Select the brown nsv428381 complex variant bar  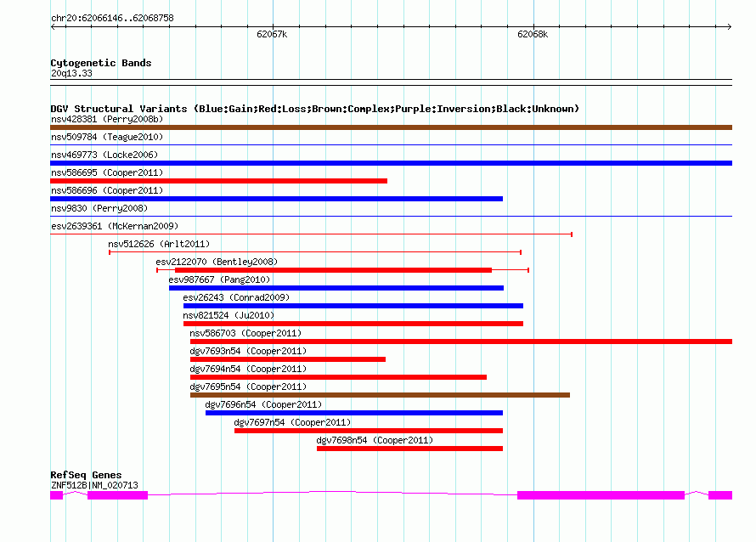[x=391, y=127]
